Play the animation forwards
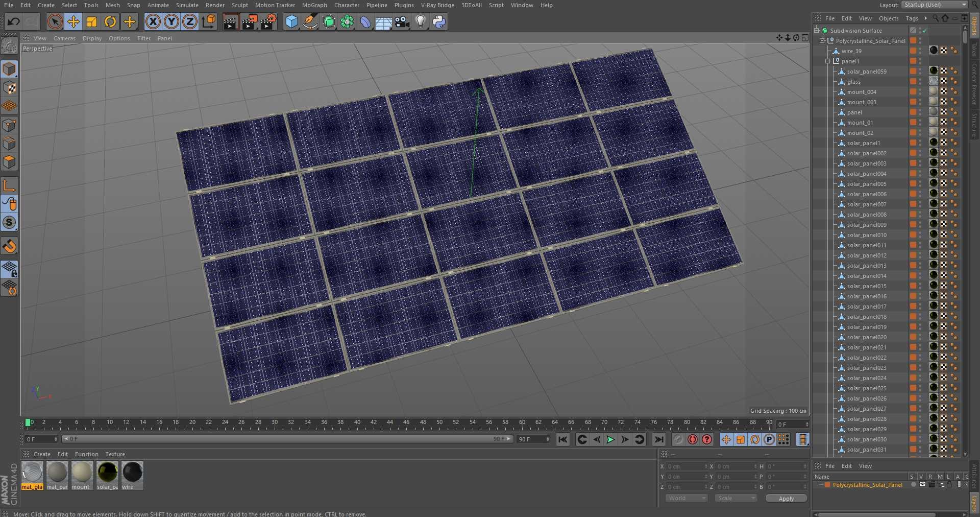Image resolution: width=980 pixels, height=517 pixels. click(x=610, y=439)
